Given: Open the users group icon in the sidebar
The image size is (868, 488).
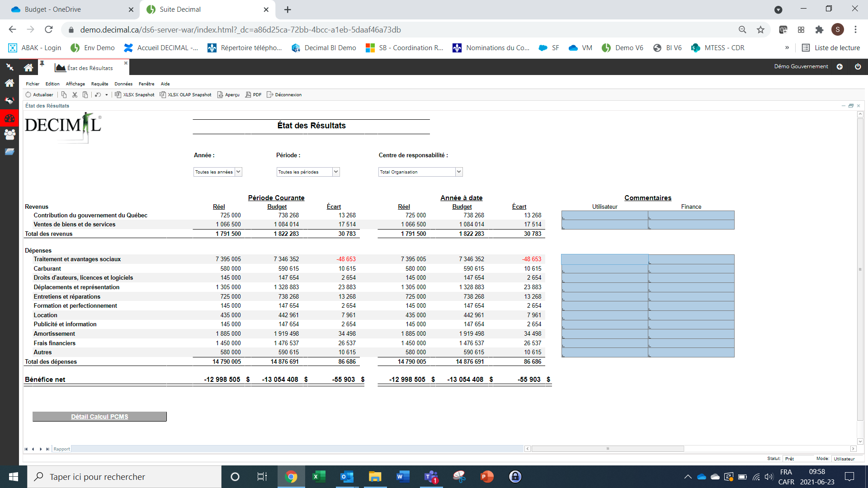Looking at the screenshot, I should [9, 134].
